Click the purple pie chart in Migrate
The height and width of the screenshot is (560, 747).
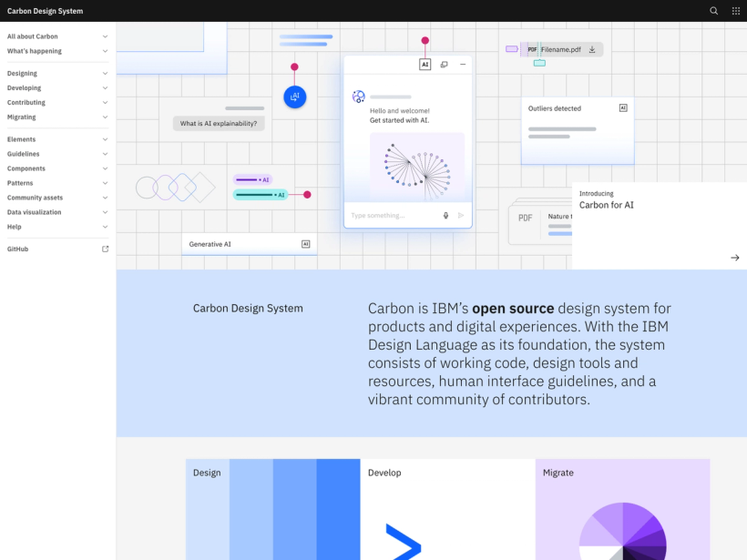623,532
